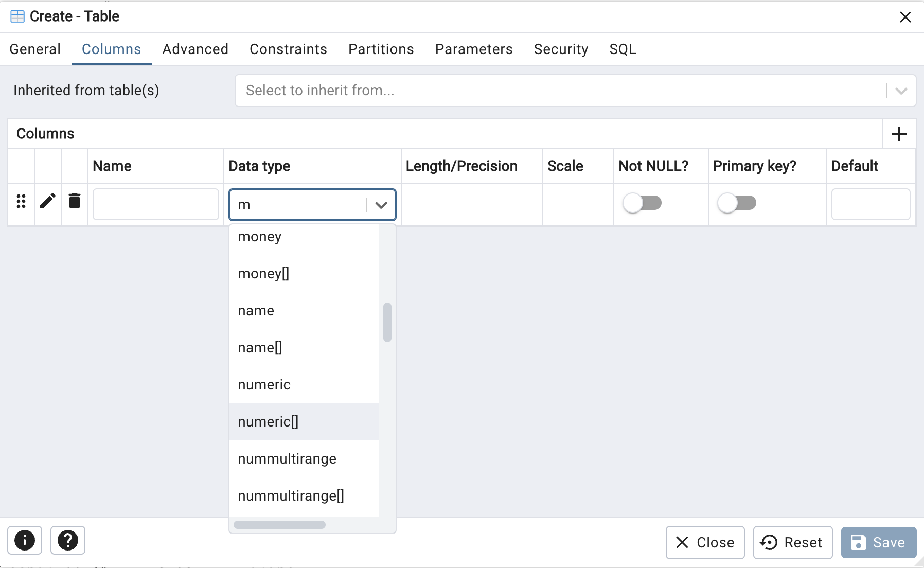Switch to the Constraints tab
Image resolution: width=924 pixels, height=568 pixels.
point(288,49)
